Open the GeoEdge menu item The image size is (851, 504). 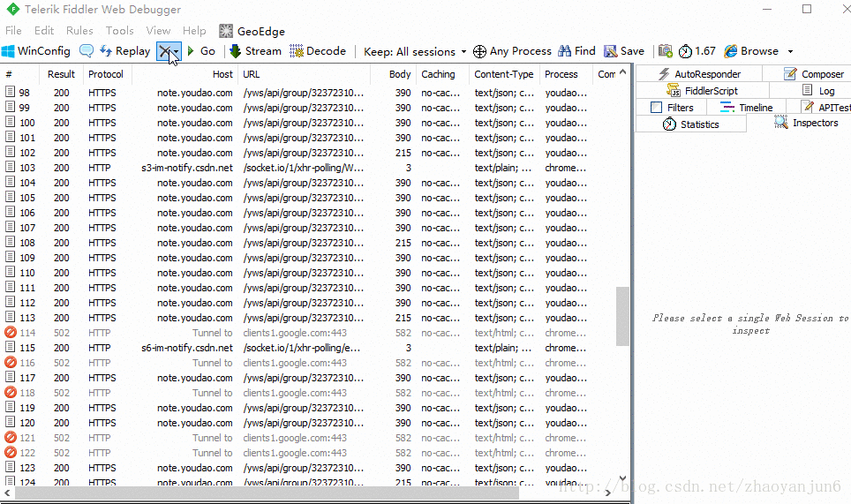[x=252, y=32]
